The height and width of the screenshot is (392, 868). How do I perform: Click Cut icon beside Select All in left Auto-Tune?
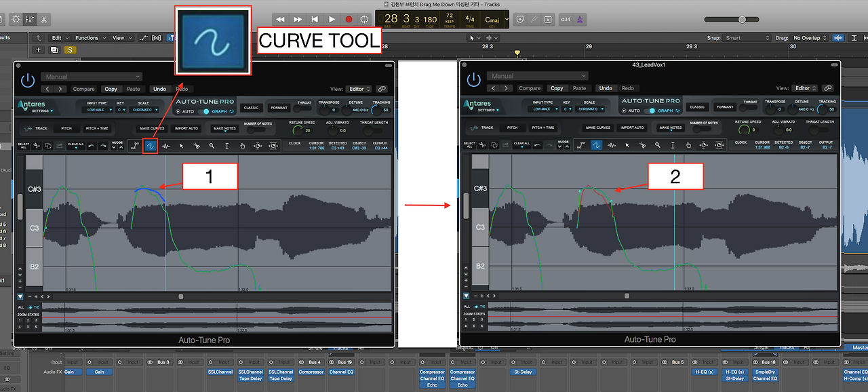tap(37, 145)
